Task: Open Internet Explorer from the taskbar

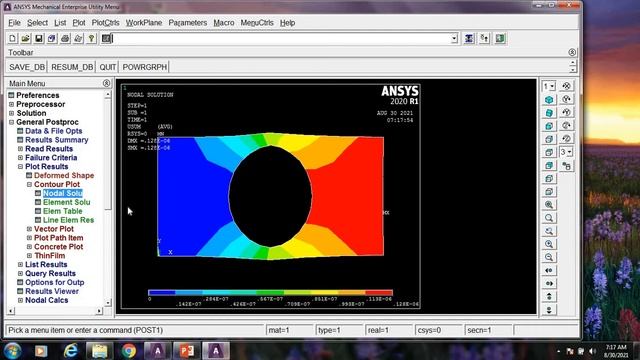Action: coord(71,351)
